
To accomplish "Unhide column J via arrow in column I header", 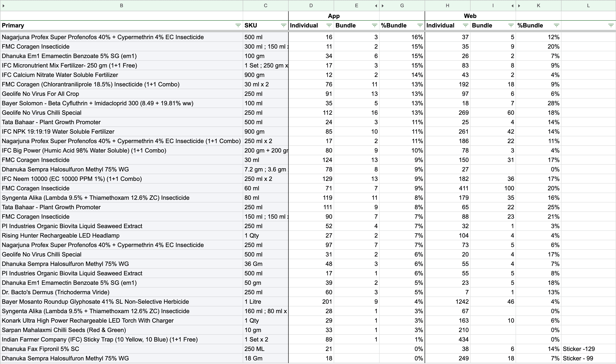I will tap(512, 6).
